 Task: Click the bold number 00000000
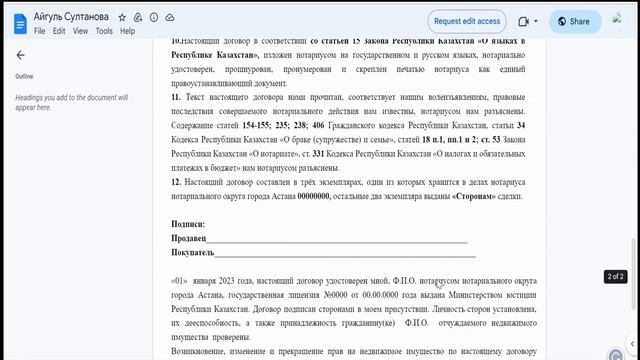click(314, 196)
